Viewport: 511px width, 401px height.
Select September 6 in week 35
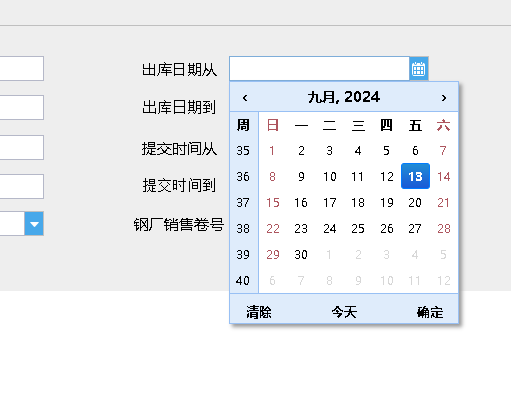click(x=415, y=151)
